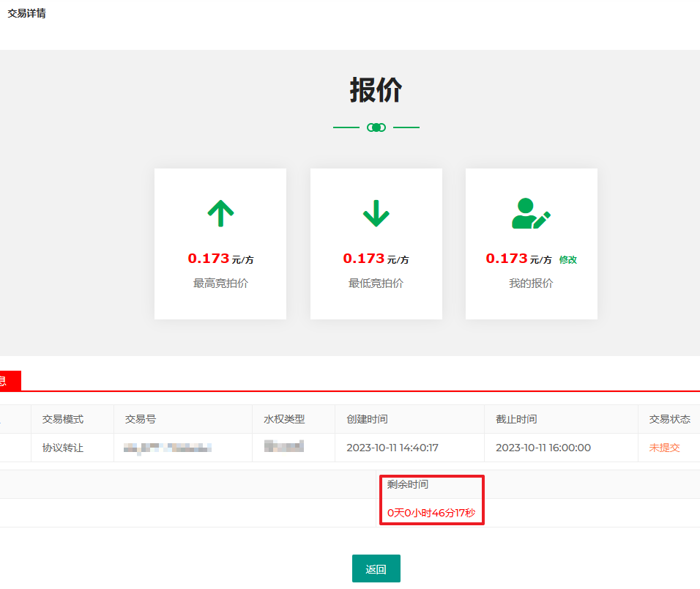This screenshot has width=700, height=589.
Task: Click the 创建时间 column header
Action: pos(367,419)
